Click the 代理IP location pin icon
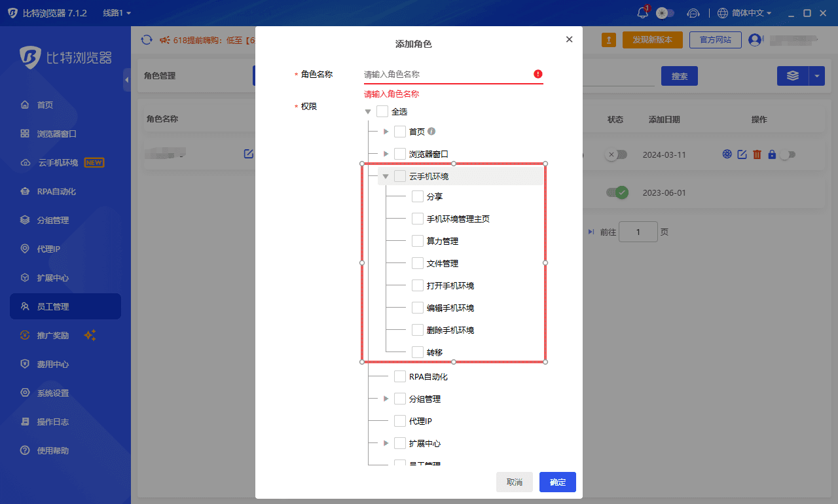 (x=25, y=249)
